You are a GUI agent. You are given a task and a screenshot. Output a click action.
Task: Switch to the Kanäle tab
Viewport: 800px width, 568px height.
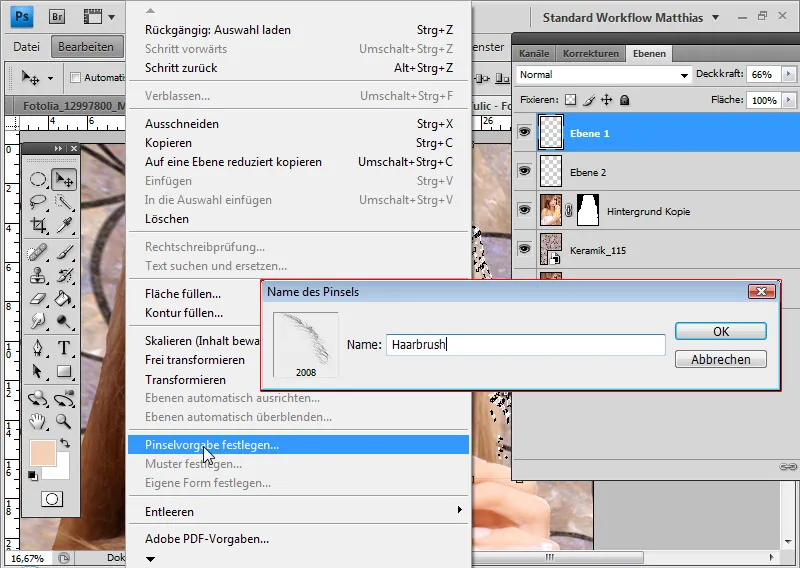tap(534, 53)
